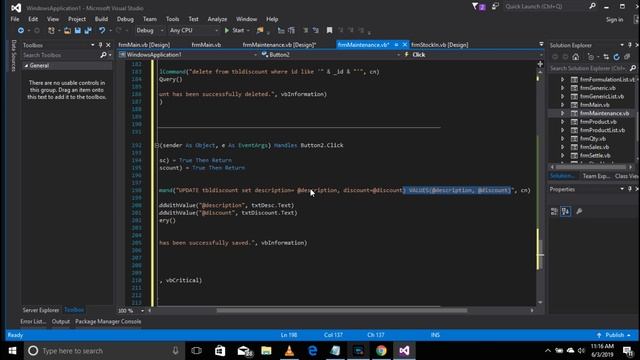The height and width of the screenshot is (360, 640).
Task: Click the New Project toolbar icon
Action: pos(51,31)
